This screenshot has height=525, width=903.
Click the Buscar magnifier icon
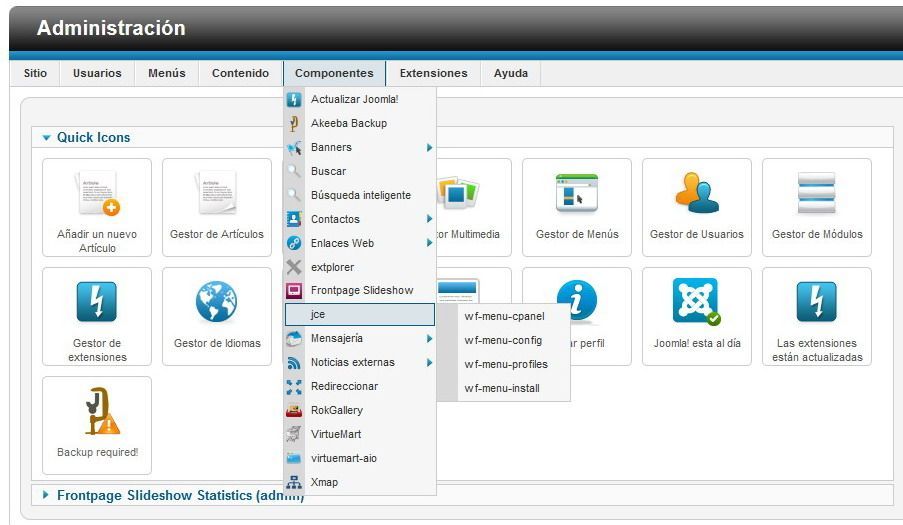(294, 171)
